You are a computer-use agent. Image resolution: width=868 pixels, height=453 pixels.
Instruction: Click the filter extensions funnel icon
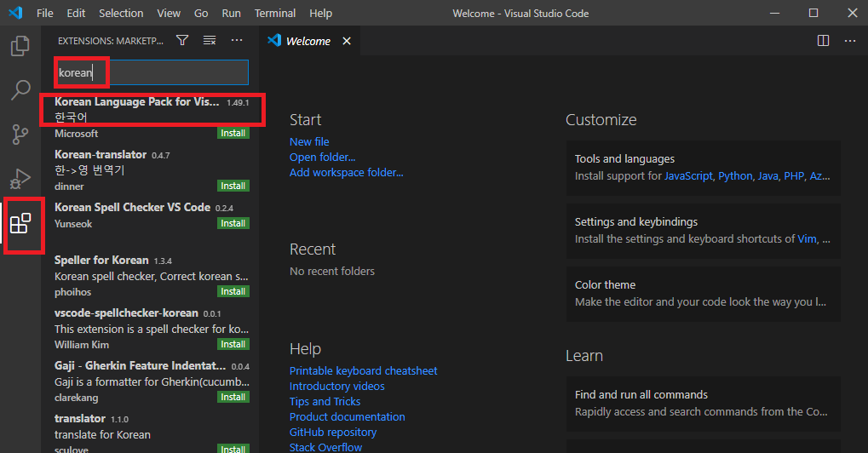pyautogui.click(x=182, y=40)
